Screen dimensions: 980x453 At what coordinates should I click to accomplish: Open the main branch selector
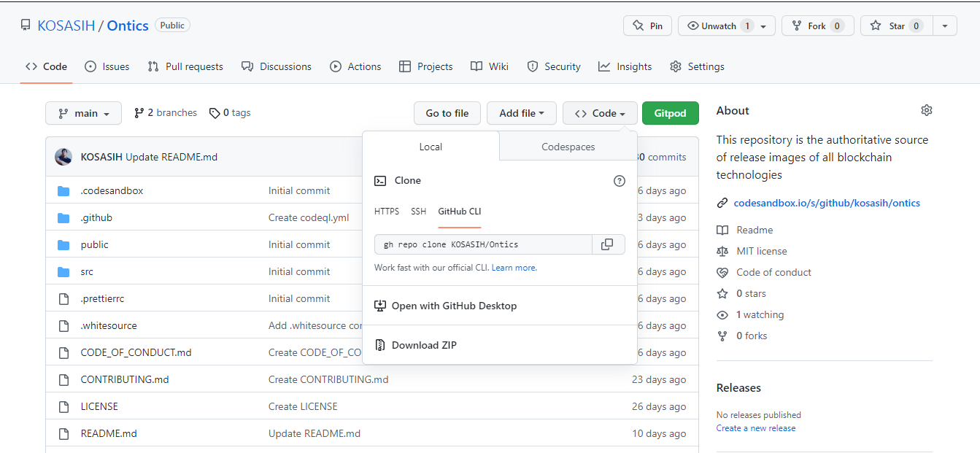click(x=83, y=113)
